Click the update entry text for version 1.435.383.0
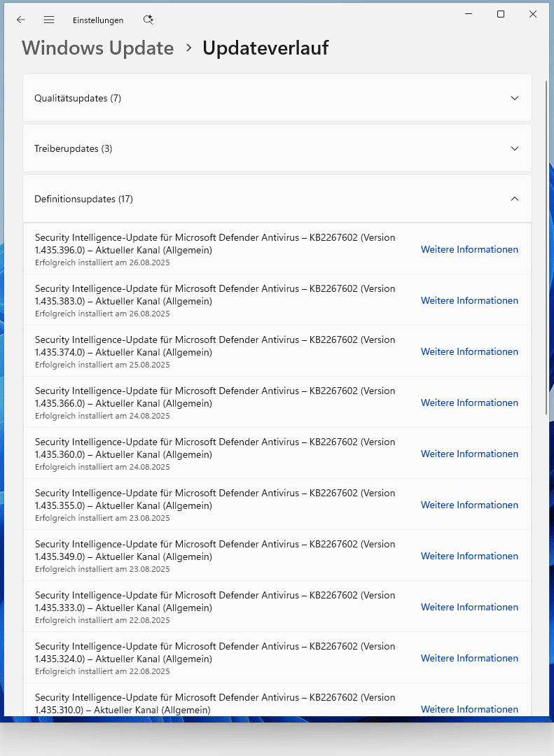This screenshot has height=756, width=554. [215, 295]
